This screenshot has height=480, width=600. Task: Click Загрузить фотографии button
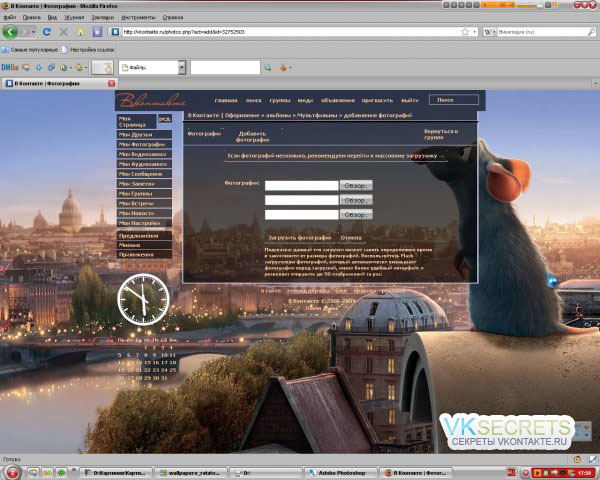pos(299,238)
